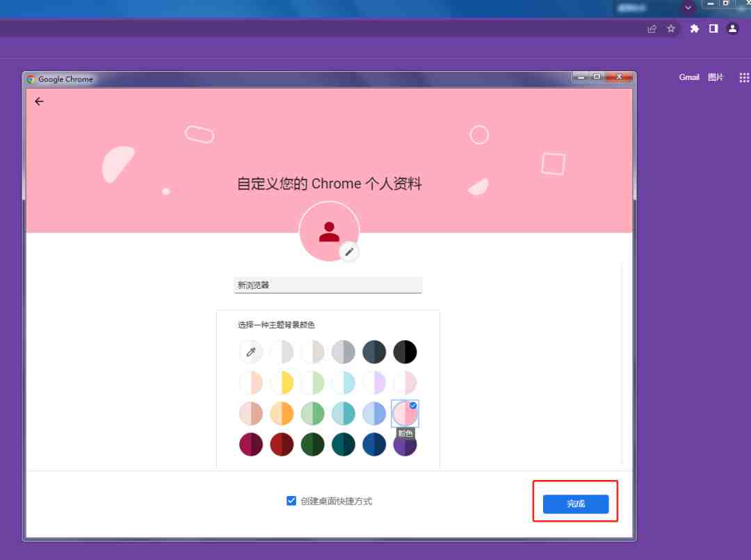Click the 选择一种主题背景颜色 heading

click(x=276, y=325)
